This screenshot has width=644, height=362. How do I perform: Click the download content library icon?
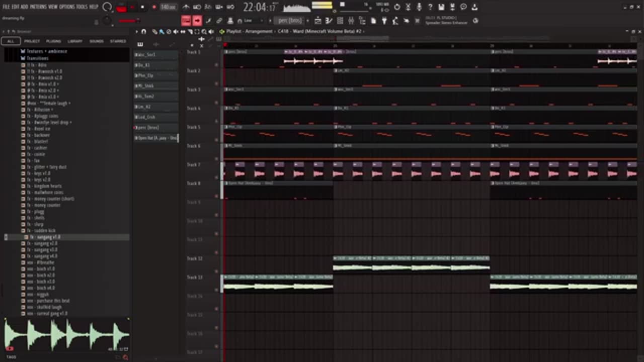(x=474, y=7)
